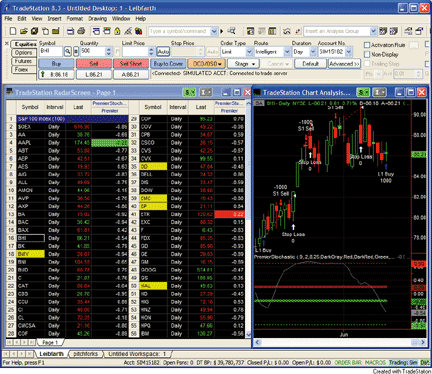Click the green dollar icon in RadarScreen titlebar

tap(189, 92)
